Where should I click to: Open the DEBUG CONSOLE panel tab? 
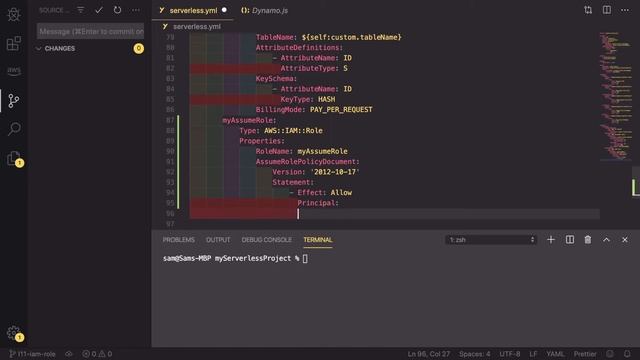(267, 240)
